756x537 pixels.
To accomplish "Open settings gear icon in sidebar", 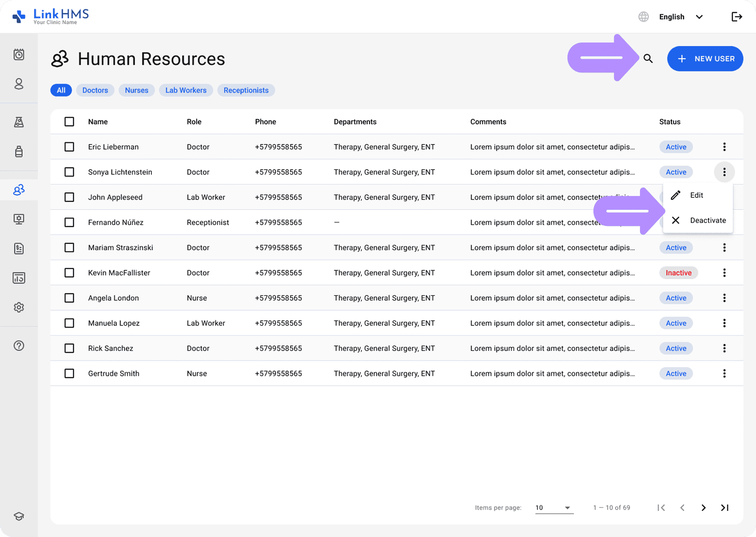I will point(19,307).
